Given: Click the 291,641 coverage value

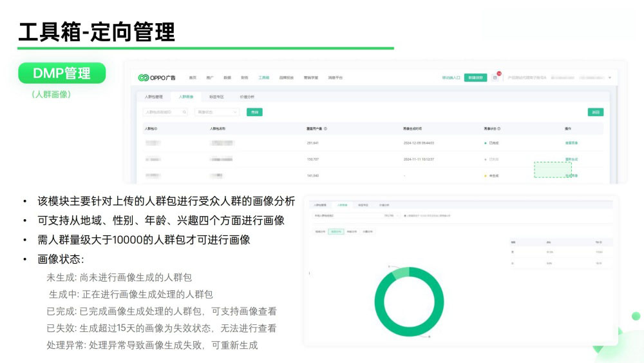Looking at the screenshot, I should coord(312,143).
